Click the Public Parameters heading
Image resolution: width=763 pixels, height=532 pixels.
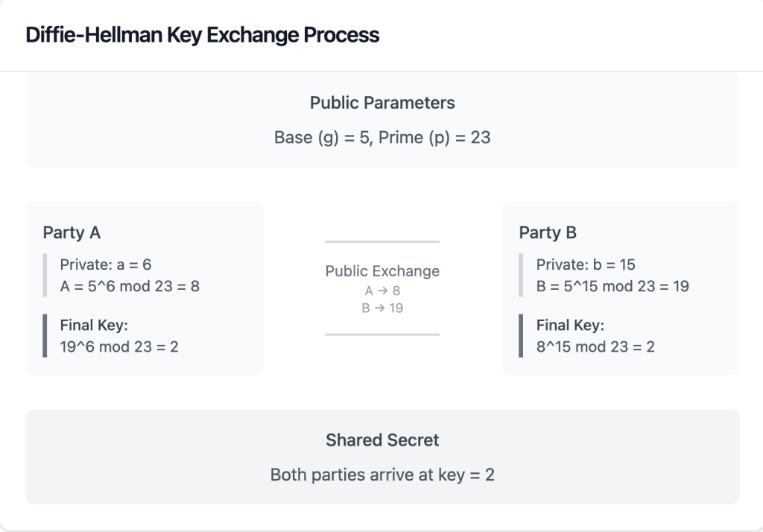point(382,103)
